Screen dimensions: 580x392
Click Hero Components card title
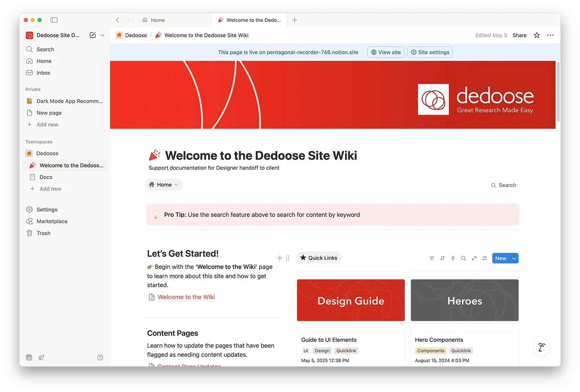click(439, 340)
